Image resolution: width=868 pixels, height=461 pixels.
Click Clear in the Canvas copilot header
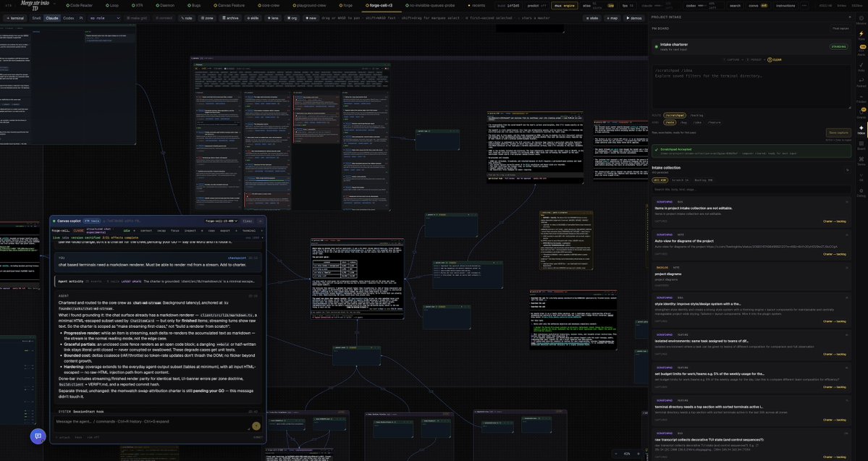point(248,221)
